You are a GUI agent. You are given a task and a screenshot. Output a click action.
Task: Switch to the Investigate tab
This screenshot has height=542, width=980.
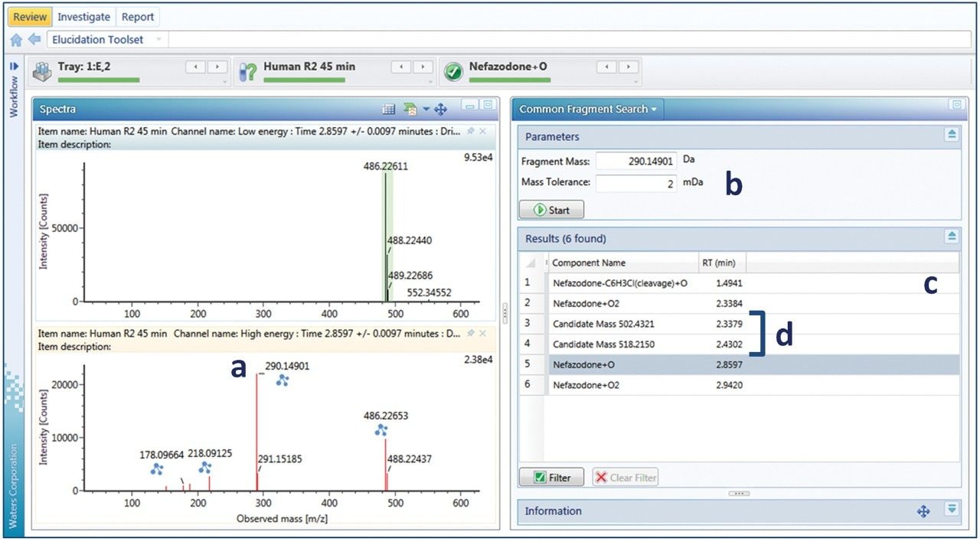click(84, 17)
